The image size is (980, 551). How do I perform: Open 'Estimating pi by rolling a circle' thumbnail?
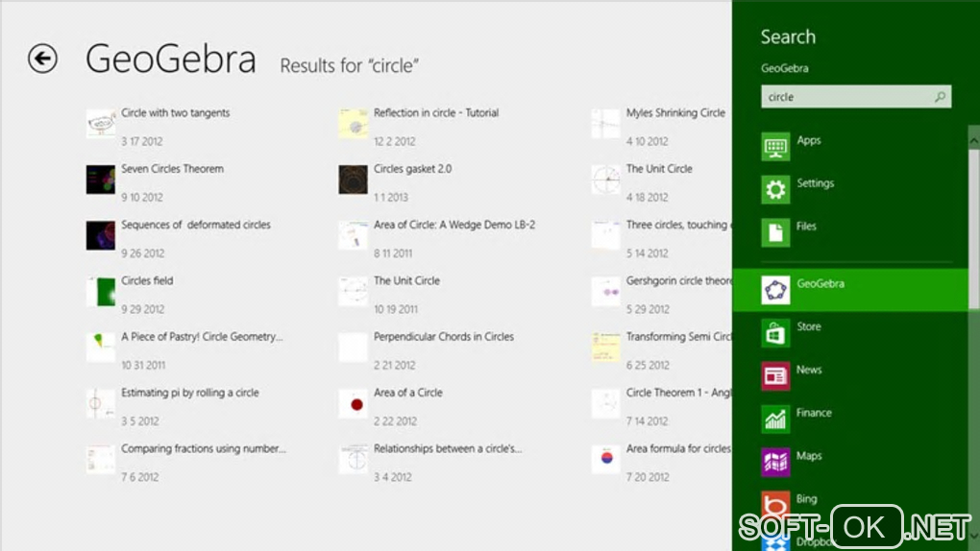(x=101, y=403)
